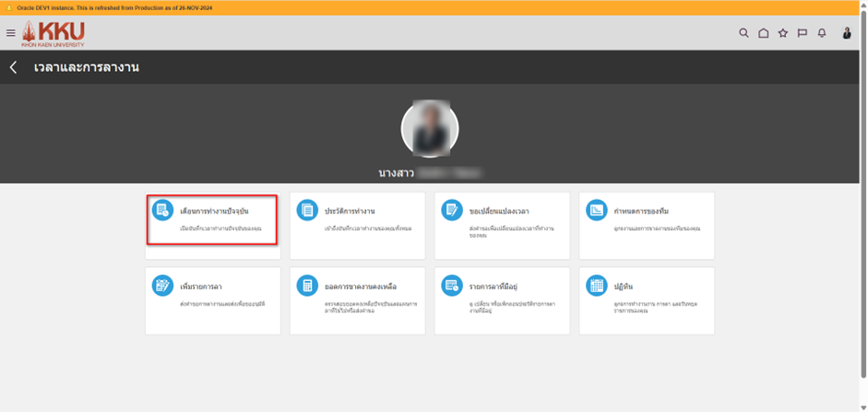Image resolution: width=868 pixels, height=412 pixels.
Task: Go back using the left chevron arrow
Action: point(14,67)
